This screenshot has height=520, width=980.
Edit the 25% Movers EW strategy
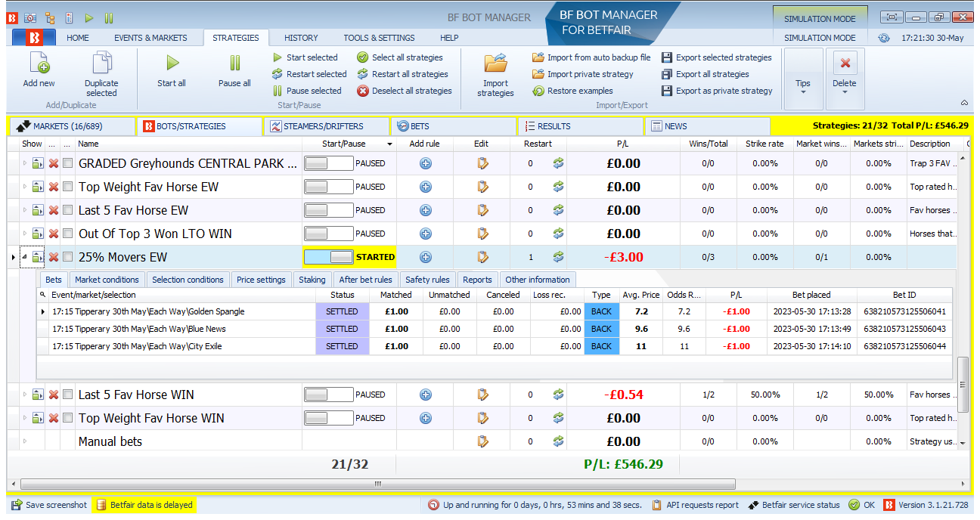pos(482,257)
